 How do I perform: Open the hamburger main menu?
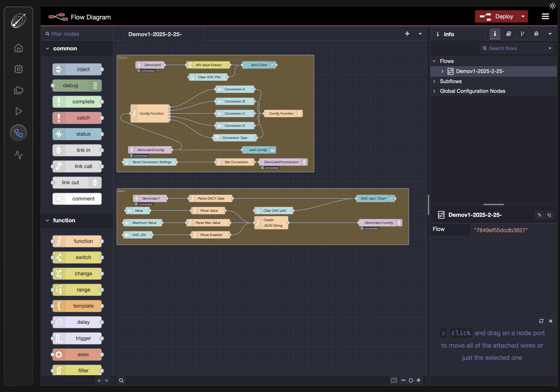point(545,17)
